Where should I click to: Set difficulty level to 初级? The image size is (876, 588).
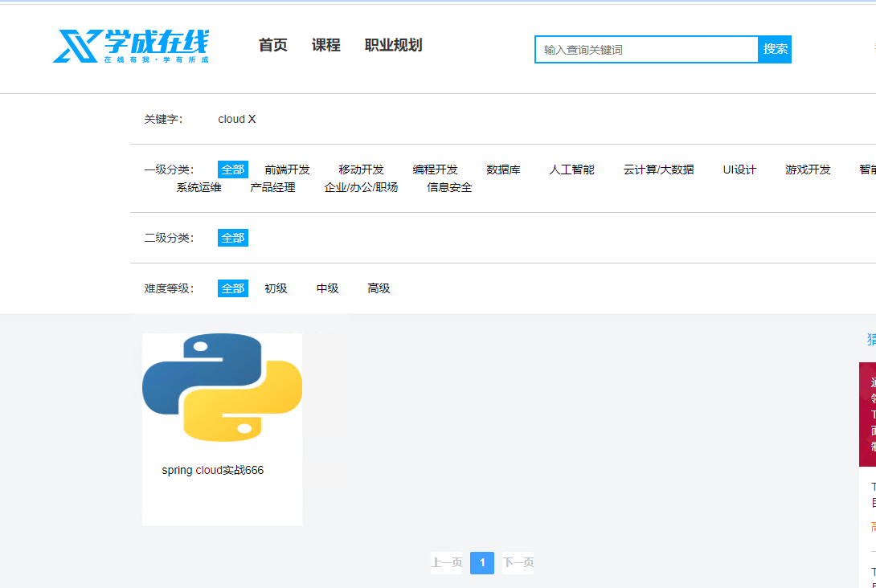click(276, 288)
